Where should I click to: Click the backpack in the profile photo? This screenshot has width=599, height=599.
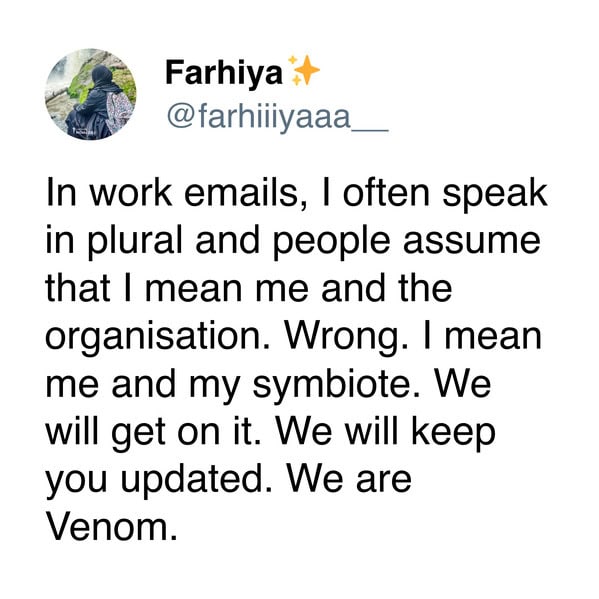tap(120, 111)
